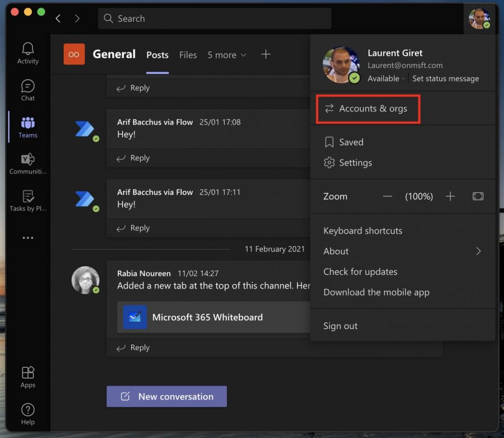Open Settings from profile menu
This screenshot has height=438, width=504.
tap(348, 163)
